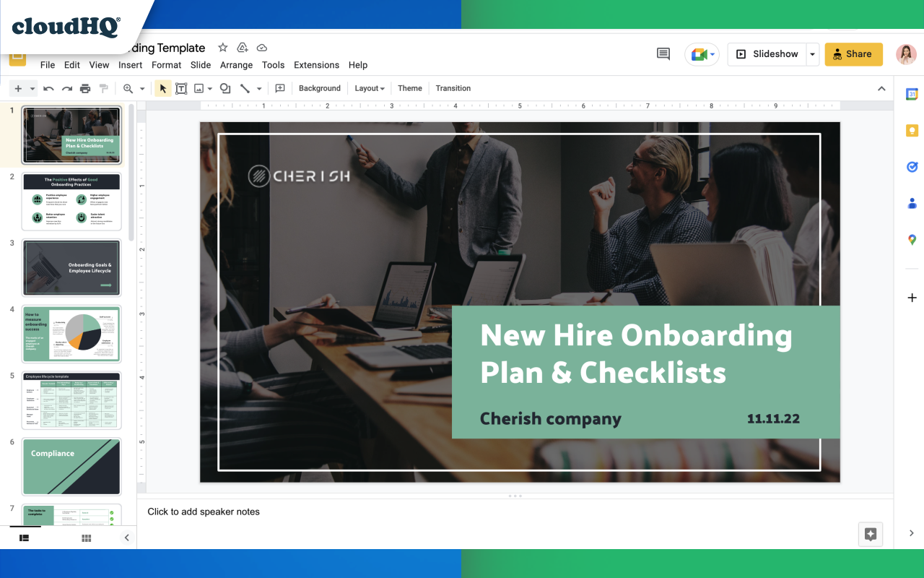Select the Shape tool

pyautogui.click(x=224, y=88)
